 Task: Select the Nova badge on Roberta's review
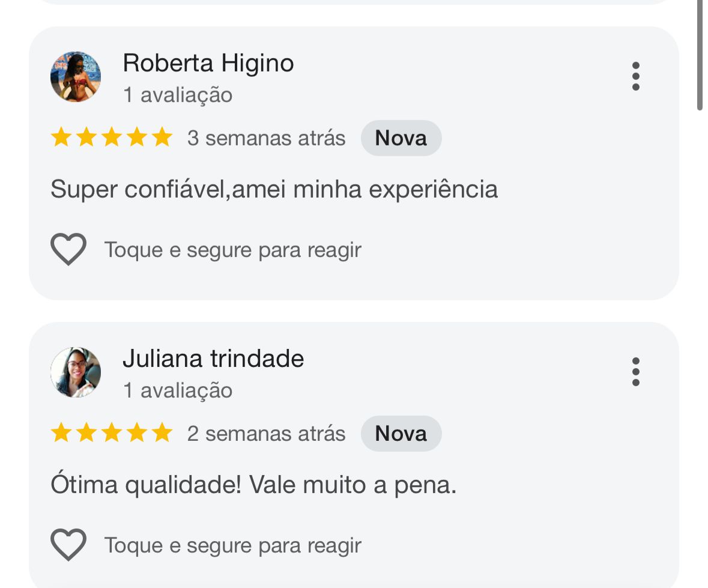coord(401,138)
